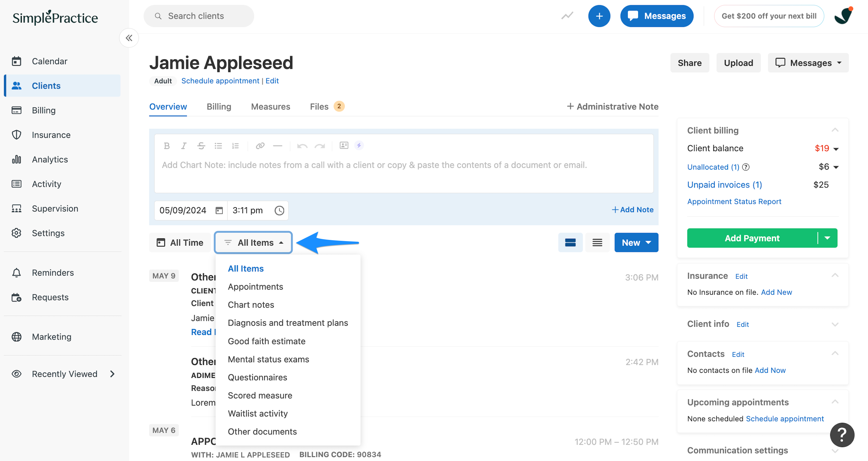Open the Files tab showing 2 items
The width and height of the screenshot is (868, 461).
pos(319,107)
